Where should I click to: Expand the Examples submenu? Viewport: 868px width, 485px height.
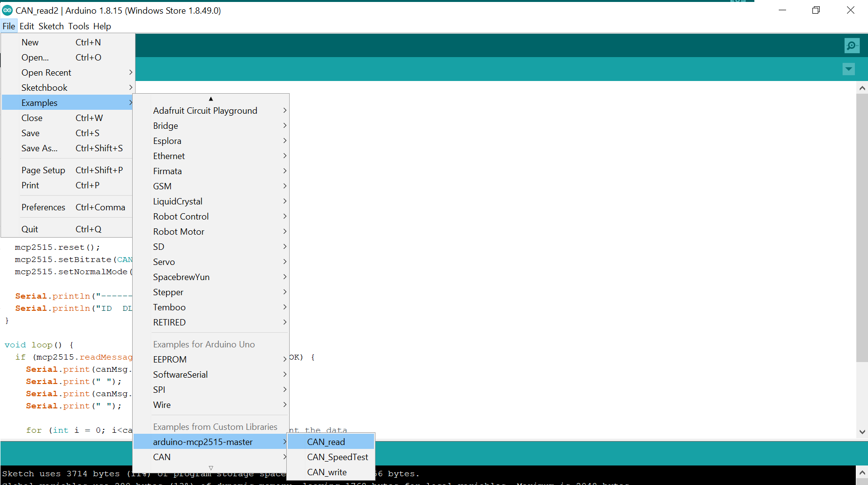pyautogui.click(x=67, y=103)
